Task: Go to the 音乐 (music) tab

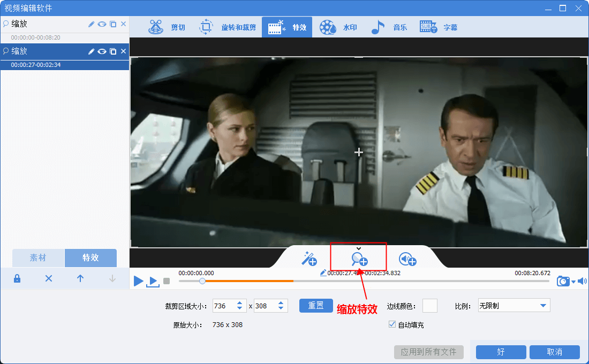Action: (389, 27)
